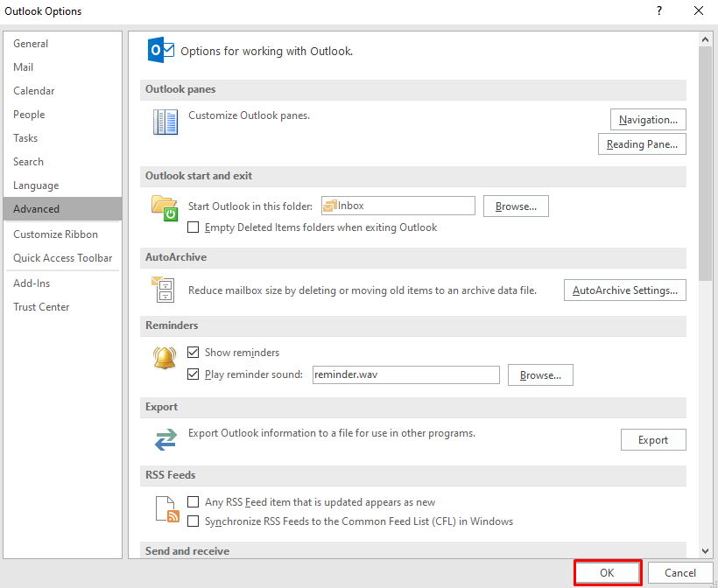Open AutoArchive Settings...
This screenshot has height=588, width=718.
point(625,290)
